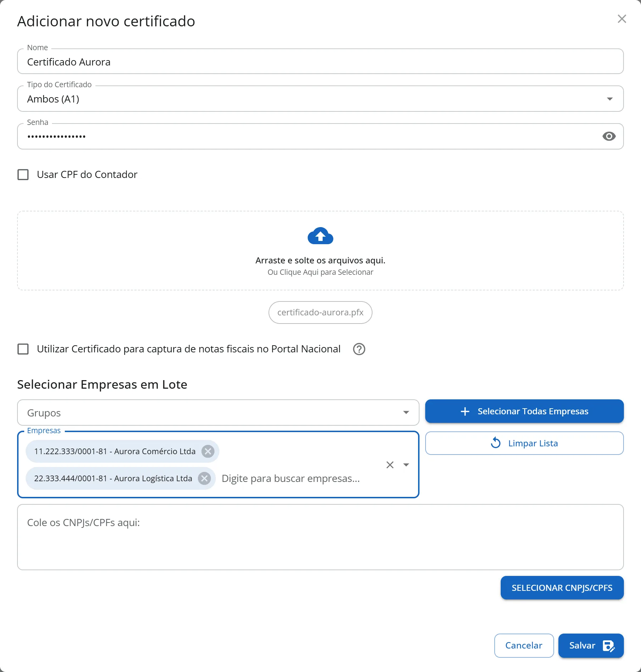This screenshot has height=672, width=641.
Task: Click the certificado-aurora.pfx file chip
Action: (320, 313)
